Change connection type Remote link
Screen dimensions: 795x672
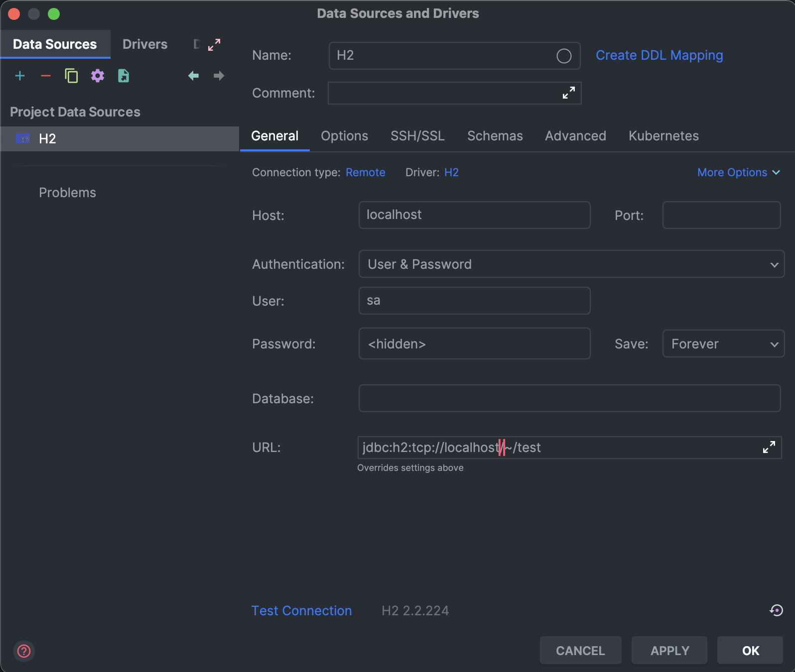tap(366, 172)
